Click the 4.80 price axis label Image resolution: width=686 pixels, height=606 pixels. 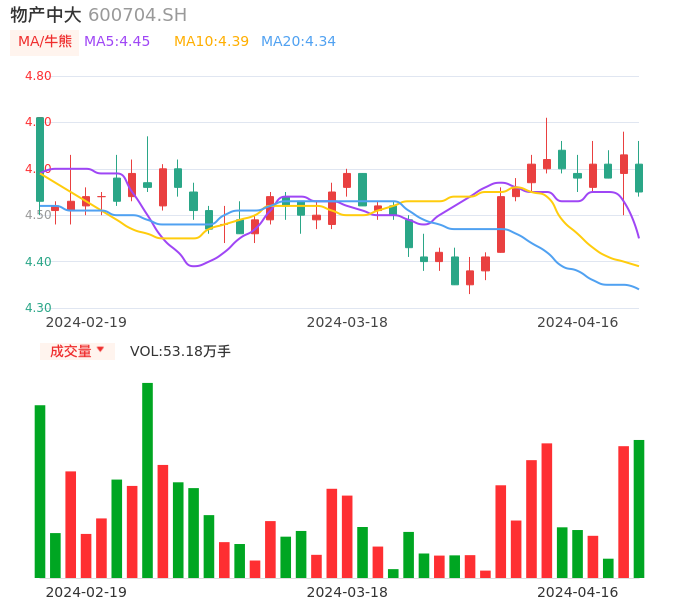(x=38, y=76)
